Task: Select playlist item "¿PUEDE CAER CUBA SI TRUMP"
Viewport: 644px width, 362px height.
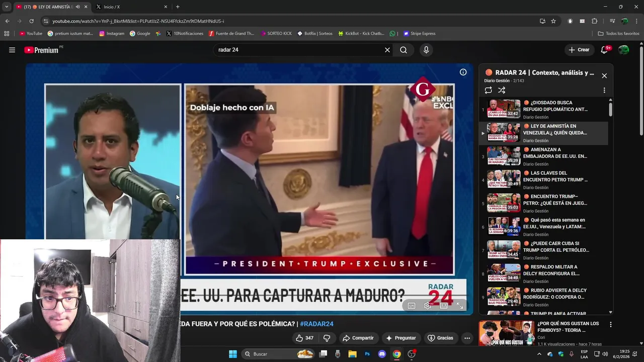Action: [543, 250]
